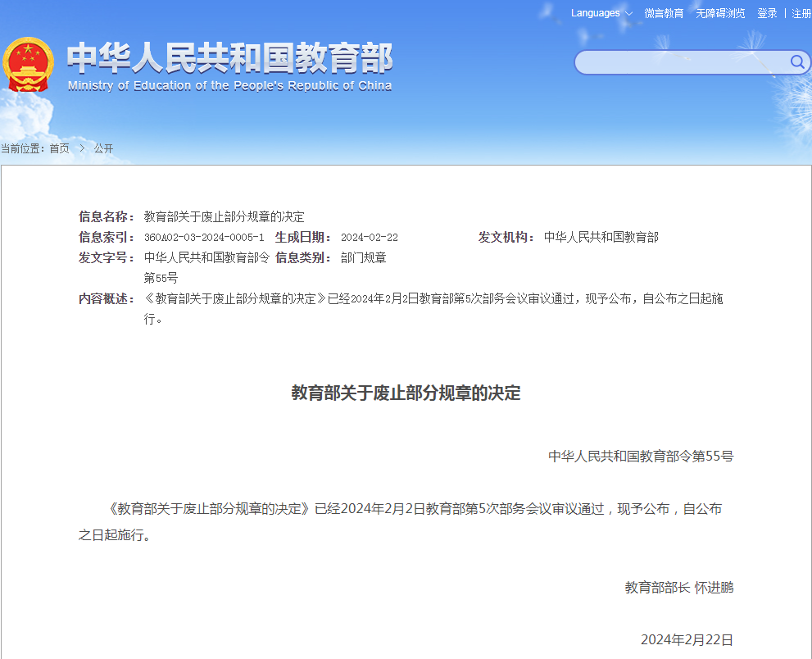Screen dimensions: 812x659
Task: Click the 中华人民共和国教育部 site title
Action: (x=230, y=58)
